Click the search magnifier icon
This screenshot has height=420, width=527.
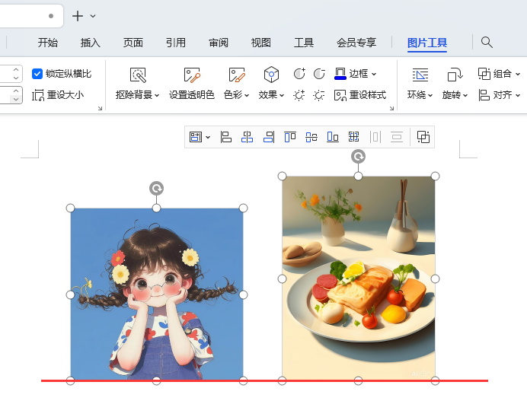pyautogui.click(x=487, y=43)
